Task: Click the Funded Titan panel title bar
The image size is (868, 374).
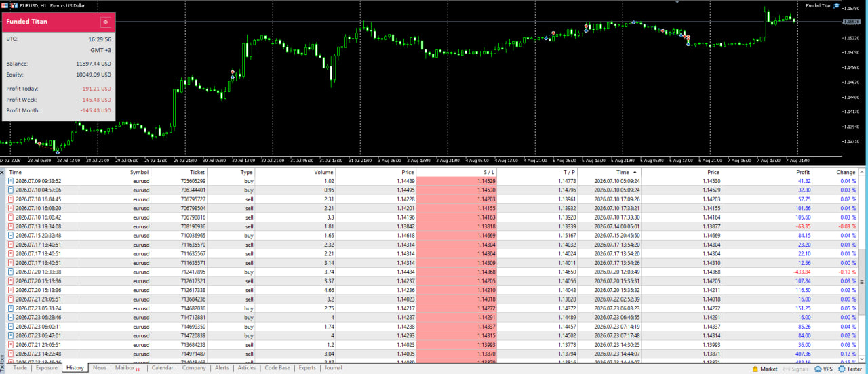Action: pyautogui.click(x=59, y=22)
